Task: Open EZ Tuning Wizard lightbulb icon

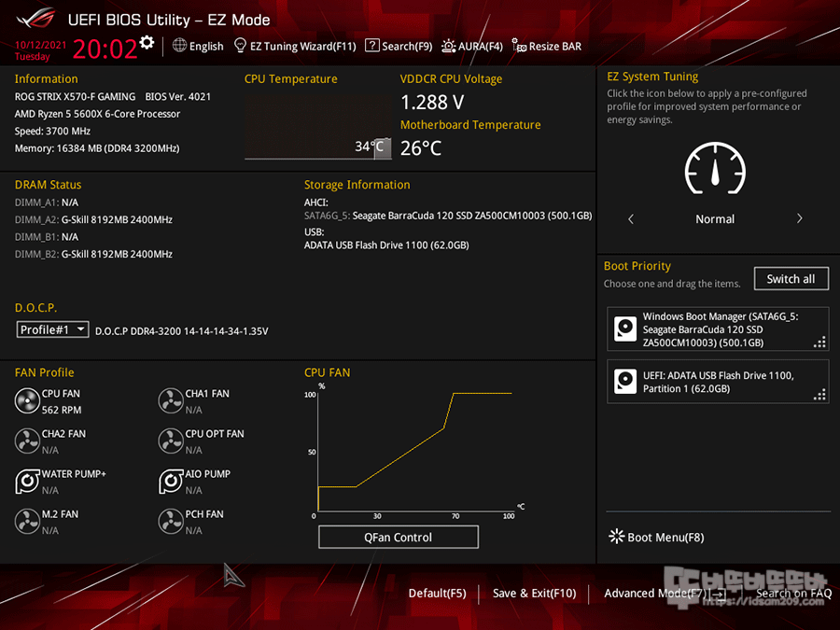Action: 241,46
